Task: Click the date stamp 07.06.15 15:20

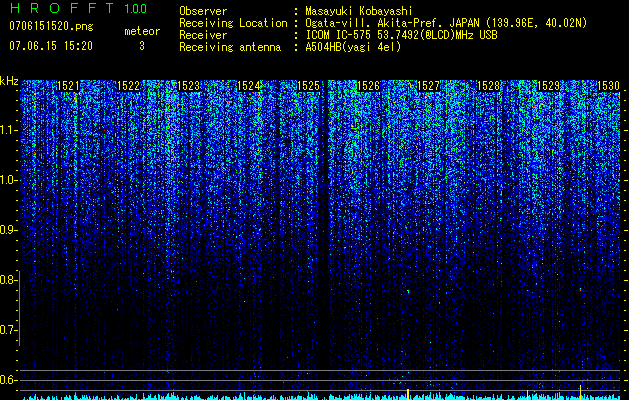Action: [51, 46]
